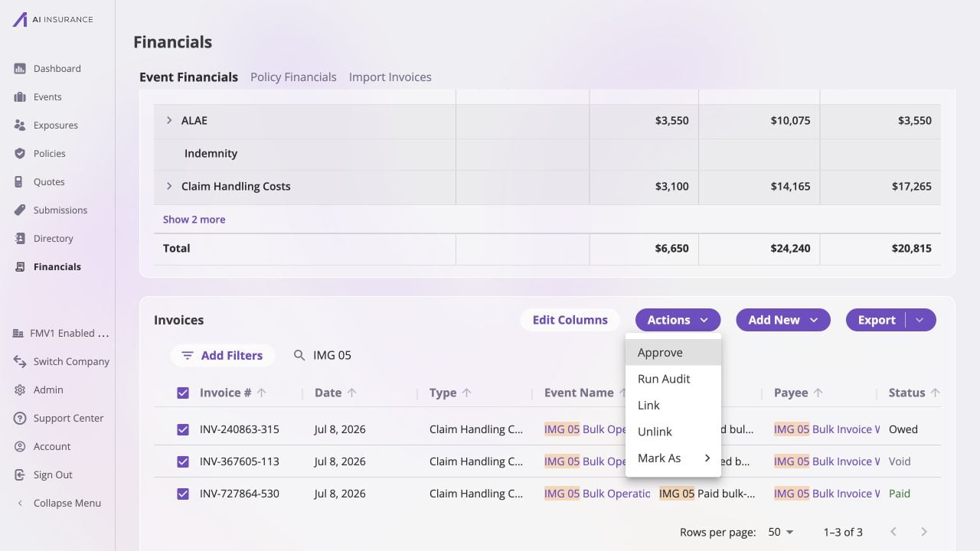Click the Total $20,815 value

click(911, 249)
